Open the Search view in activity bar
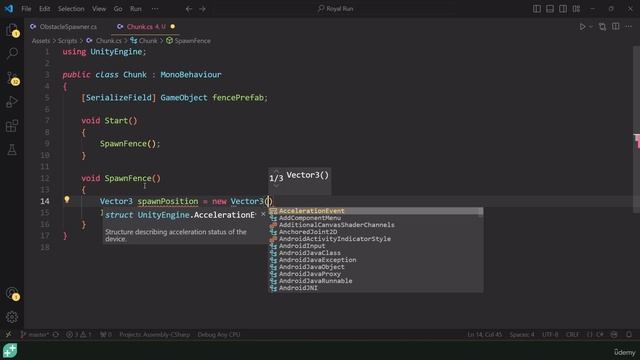The image size is (640, 360). 12,53
